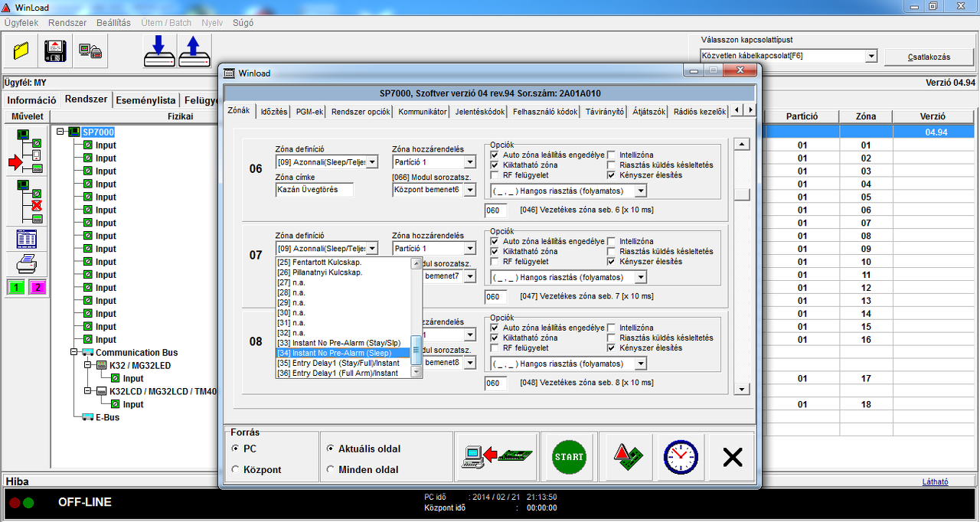The image size is (980, 522).
Task: Click the Csatlakozás button
Action: [929, 57]
